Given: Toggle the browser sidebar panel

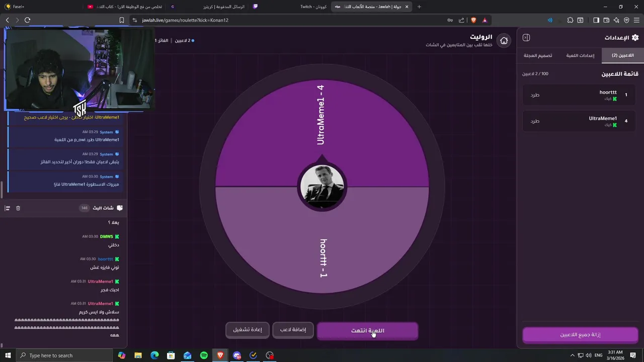Looking at the screenshot, I should click(x=596, y=20).
